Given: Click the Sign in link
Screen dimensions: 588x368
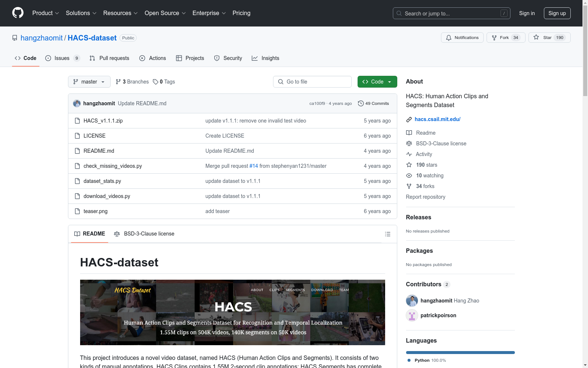Looking at the screenshot, I should (x=527, y=13).
